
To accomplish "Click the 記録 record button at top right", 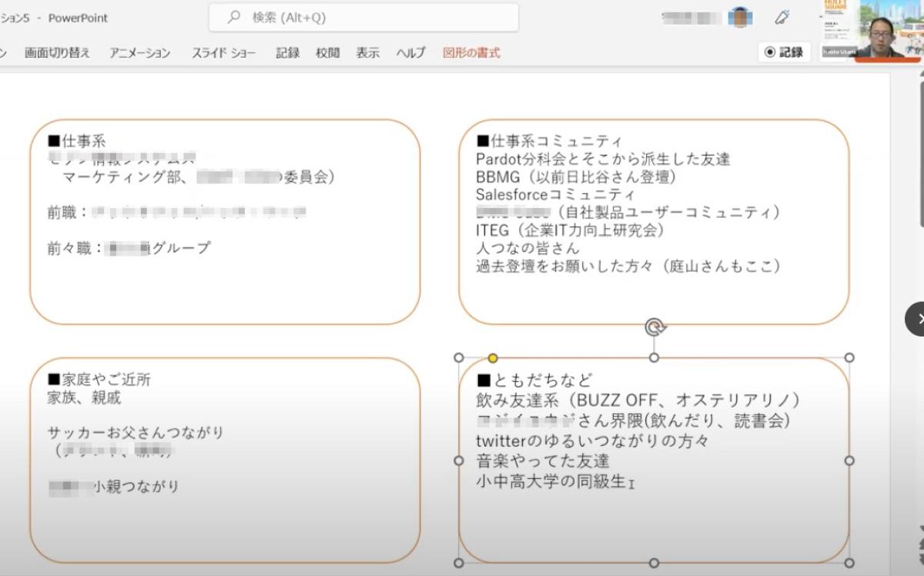I will [x=784, y=52].
